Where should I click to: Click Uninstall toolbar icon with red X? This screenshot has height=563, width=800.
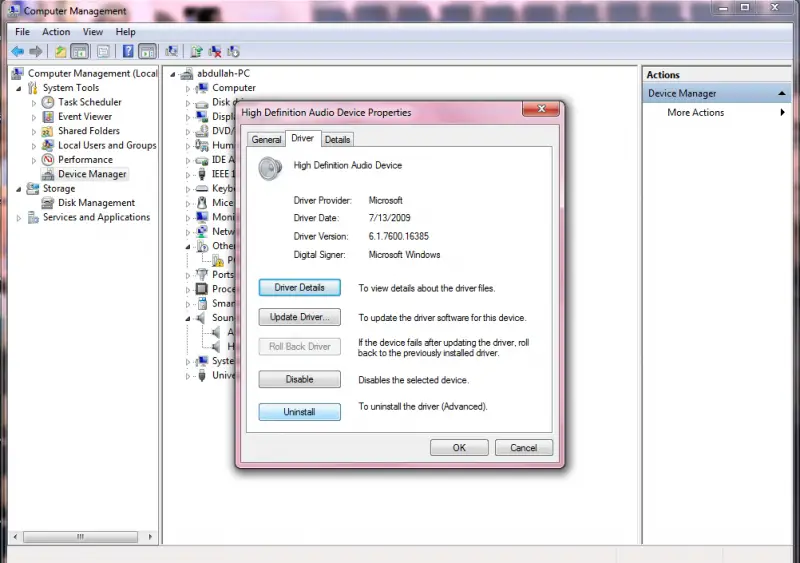coord(215,51)
